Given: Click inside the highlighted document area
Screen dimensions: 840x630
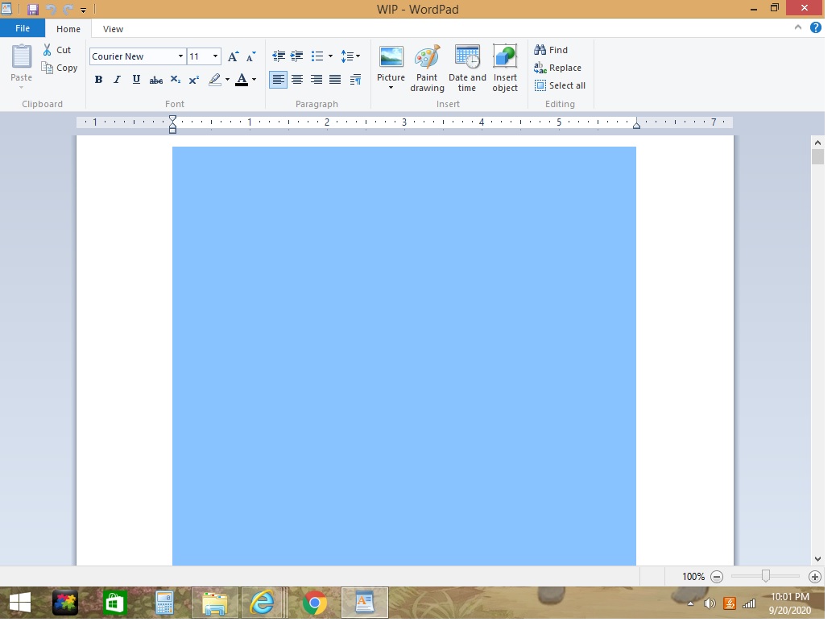Looking at the screenshot, I should (404, 357).
